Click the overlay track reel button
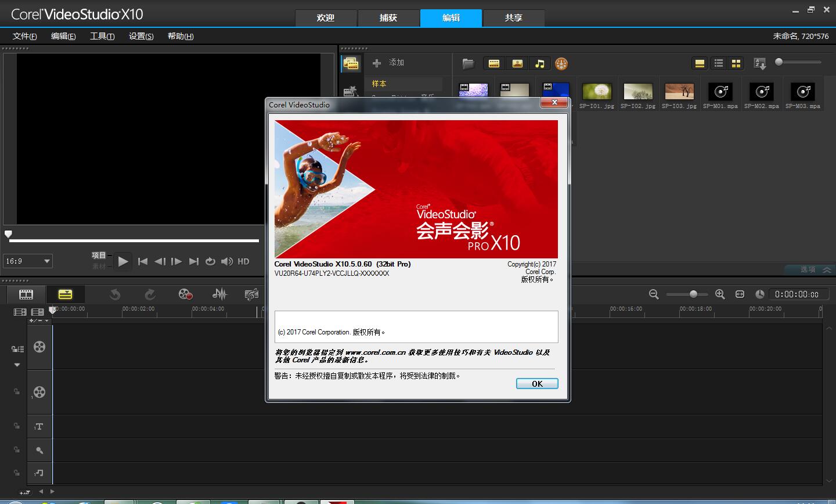Viewport: 836px width, 504px height. 39,392
